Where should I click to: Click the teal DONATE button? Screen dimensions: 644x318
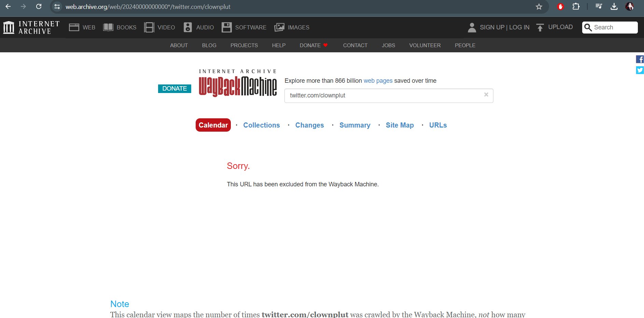[174, 89]
